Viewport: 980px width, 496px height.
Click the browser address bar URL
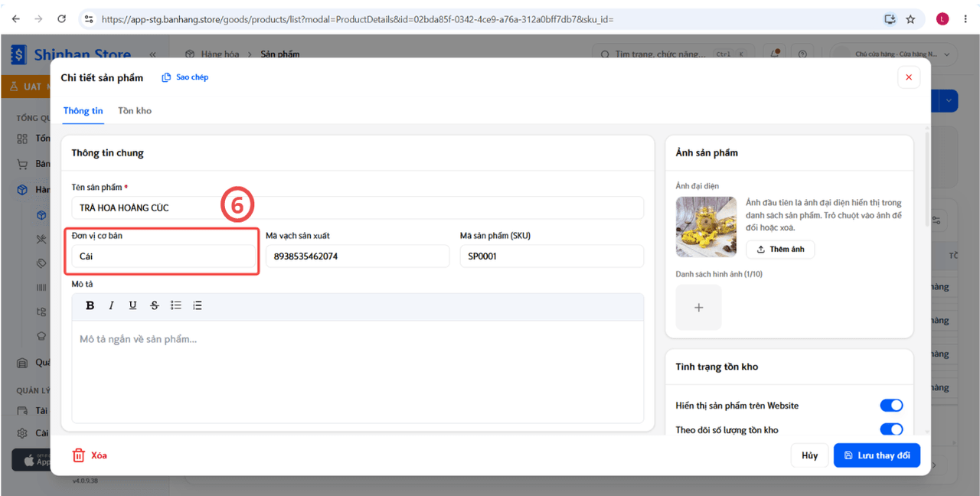click(x=358, y=19)
